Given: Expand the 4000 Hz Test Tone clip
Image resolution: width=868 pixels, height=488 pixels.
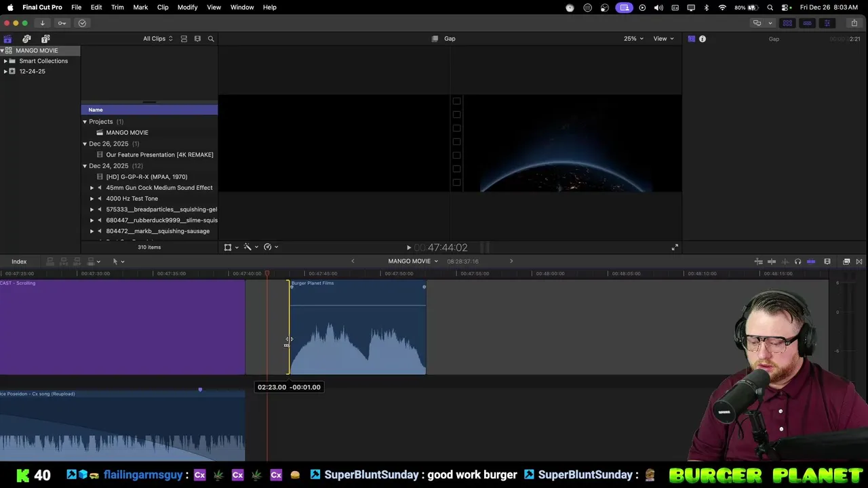Looking at the screenshot, I should pos(92,199).
